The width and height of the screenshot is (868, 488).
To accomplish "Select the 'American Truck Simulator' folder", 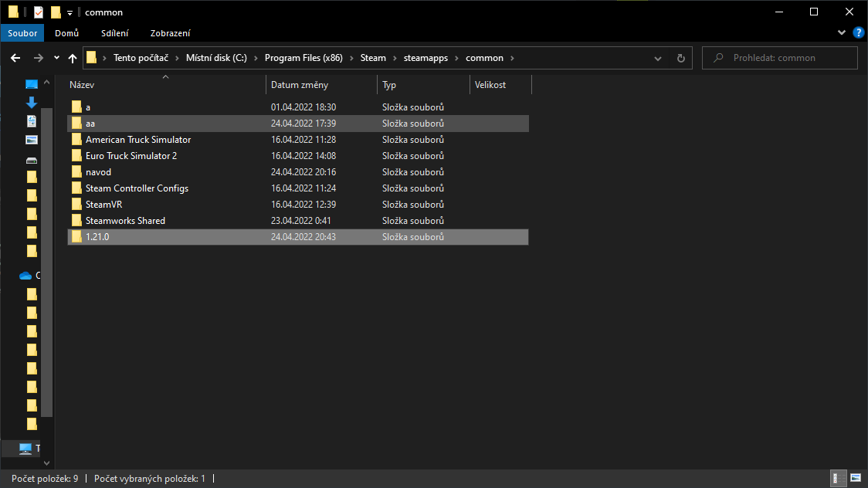I will (x=138, y=140).
